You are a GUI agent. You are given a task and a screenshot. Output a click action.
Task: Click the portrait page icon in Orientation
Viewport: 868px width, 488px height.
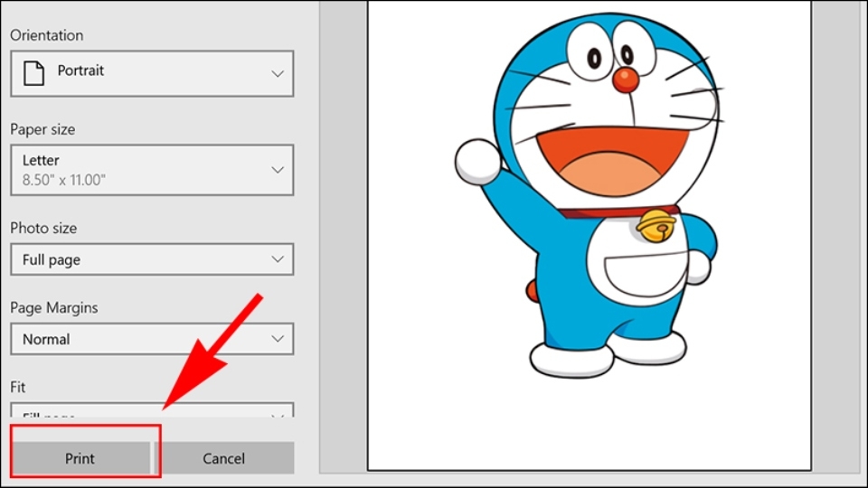[33, 73]
